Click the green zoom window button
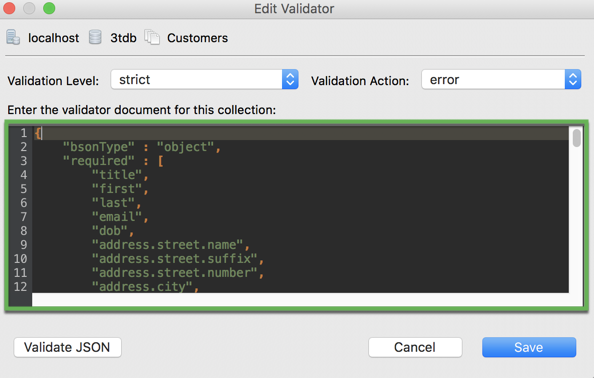This screenshot has height=378, width=594. click(x=49, y=8)
